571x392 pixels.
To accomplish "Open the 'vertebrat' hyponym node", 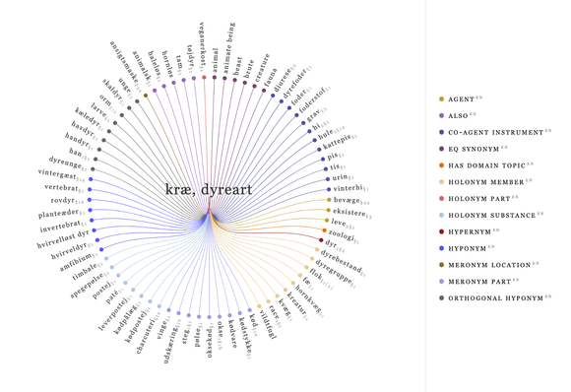I will click(64, 188).
